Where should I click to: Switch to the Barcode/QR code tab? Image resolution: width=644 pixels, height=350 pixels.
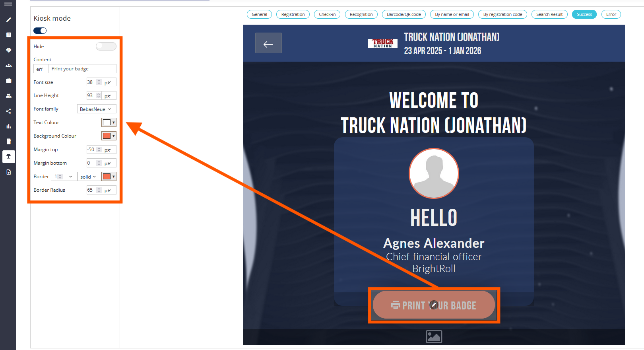(403, 14)
